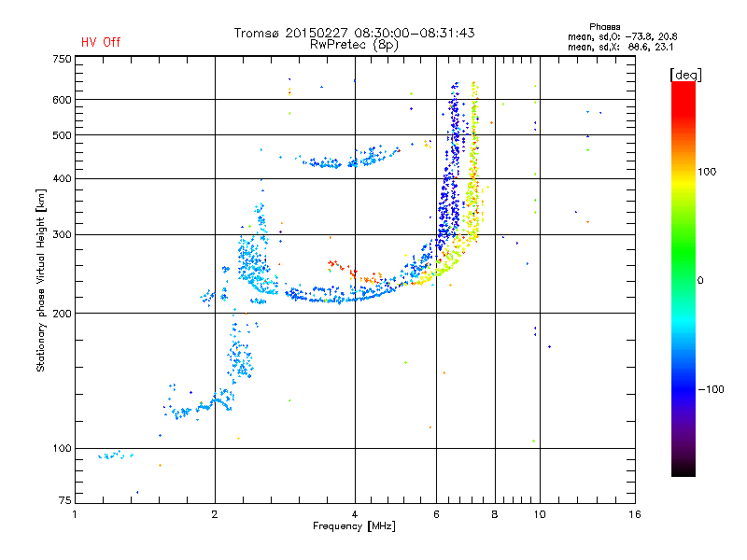This screenshot has height=560, width=747.
Task: Click the y-axis '500' km tick label
Action: [62, 135]
